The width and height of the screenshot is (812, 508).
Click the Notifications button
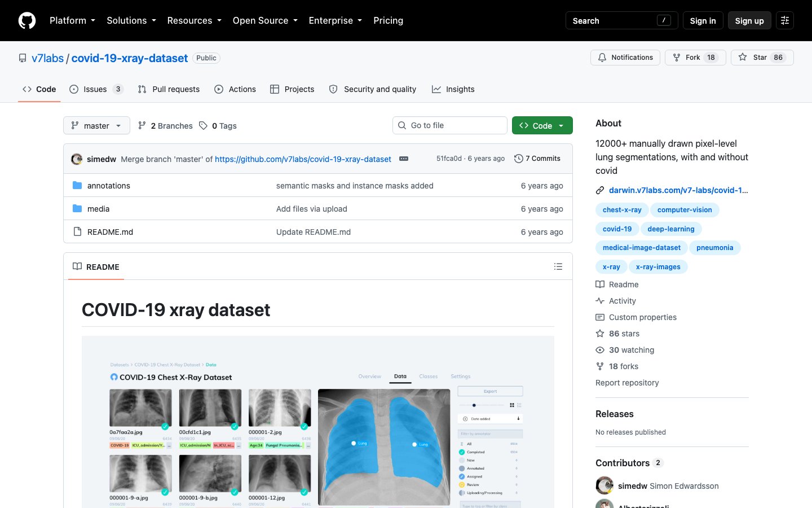click(625, 58)
